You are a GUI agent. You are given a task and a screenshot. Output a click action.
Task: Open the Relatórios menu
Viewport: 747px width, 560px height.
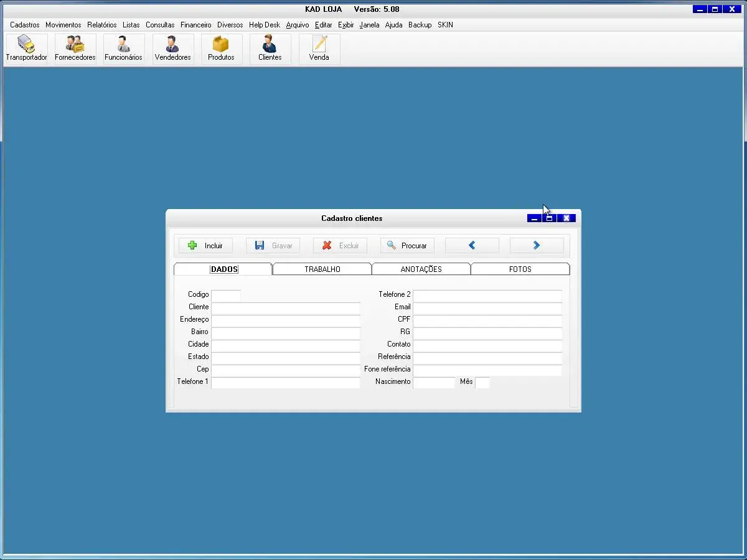102,25
